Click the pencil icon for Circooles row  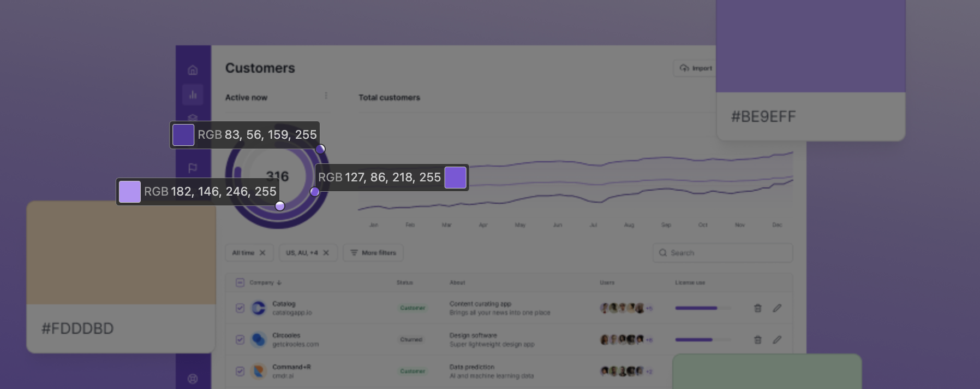(777, 340)
